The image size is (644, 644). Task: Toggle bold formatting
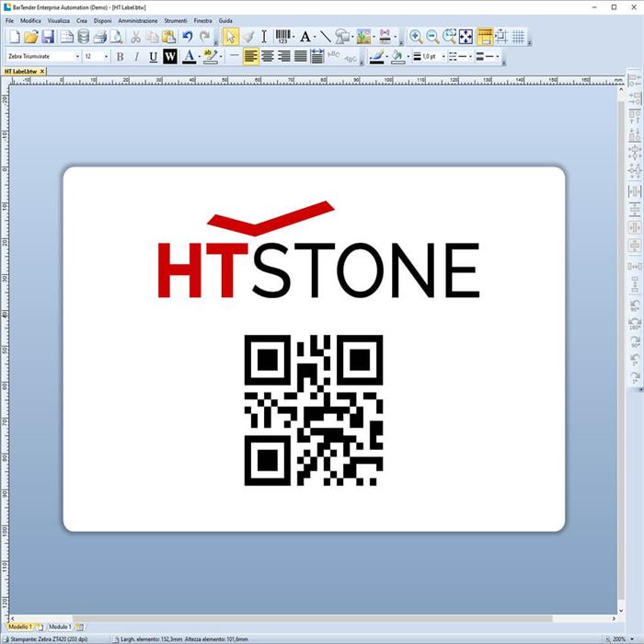click(120, 56)
